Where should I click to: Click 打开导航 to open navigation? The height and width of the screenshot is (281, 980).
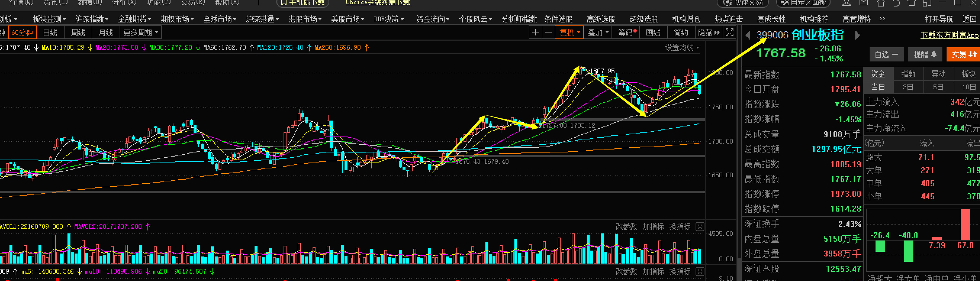pos(939,19)
